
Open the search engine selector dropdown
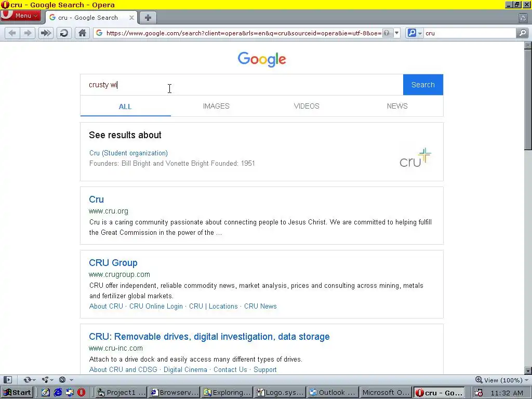click(x=414, y=33)
